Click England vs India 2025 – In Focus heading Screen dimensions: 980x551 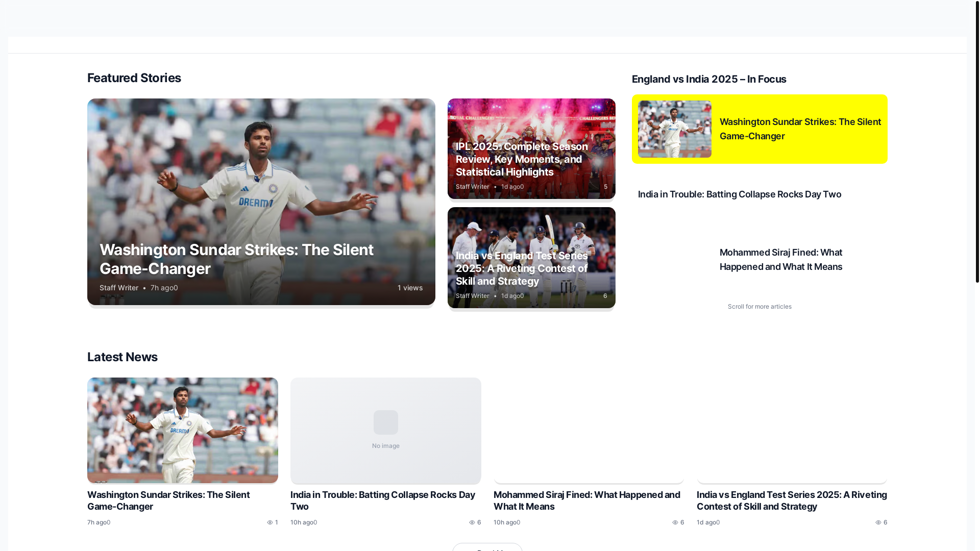coord(709,79)
